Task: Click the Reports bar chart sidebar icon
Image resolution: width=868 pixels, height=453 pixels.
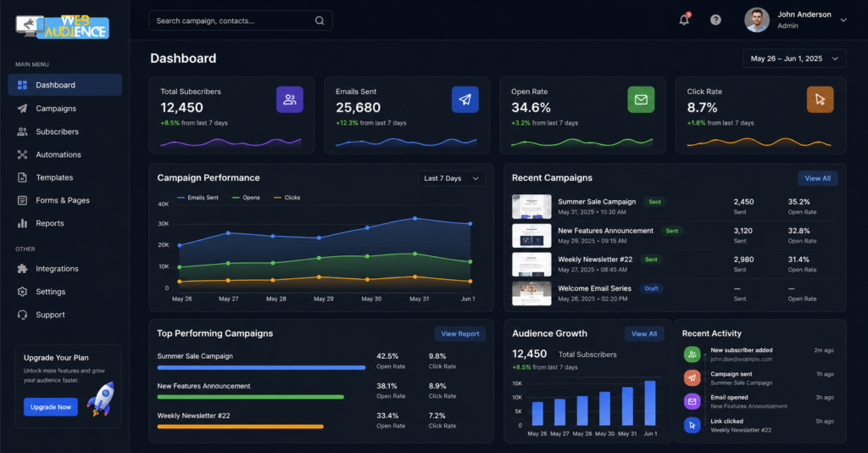Action: coord(22,223)
